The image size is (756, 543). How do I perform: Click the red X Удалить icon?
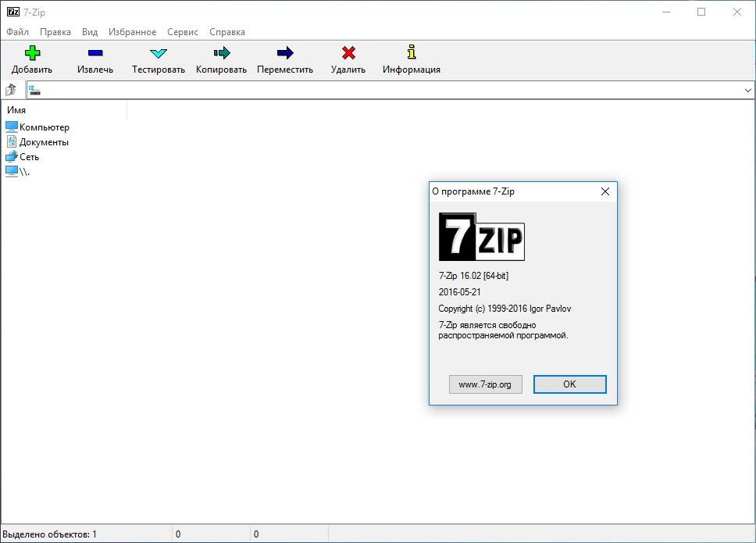(x=348, y=52)
